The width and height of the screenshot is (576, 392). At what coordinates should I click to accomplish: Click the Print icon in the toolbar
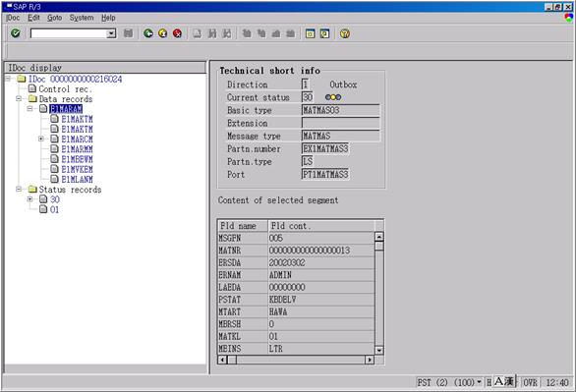(198, 33)
